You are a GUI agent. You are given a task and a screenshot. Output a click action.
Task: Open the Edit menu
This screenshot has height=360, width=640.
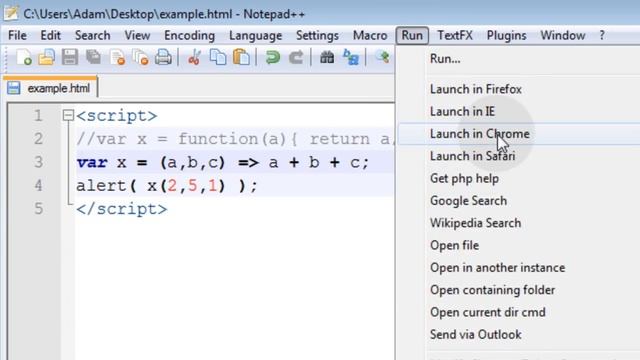[50, 36]
